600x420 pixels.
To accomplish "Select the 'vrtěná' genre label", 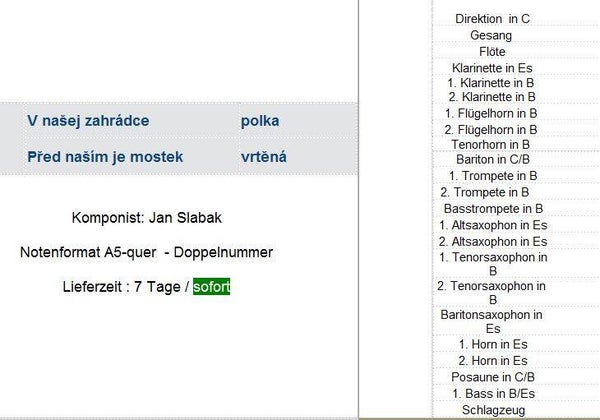I will 264,156.
